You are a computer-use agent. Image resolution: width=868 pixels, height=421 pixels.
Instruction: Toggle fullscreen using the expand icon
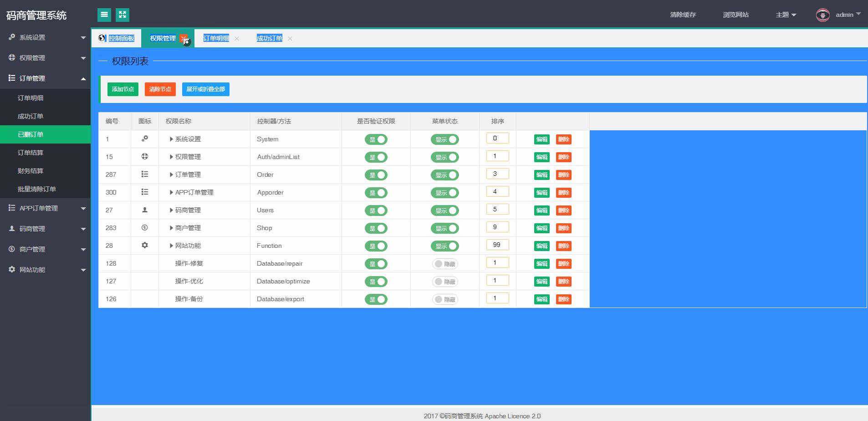[x=123, y=15]
